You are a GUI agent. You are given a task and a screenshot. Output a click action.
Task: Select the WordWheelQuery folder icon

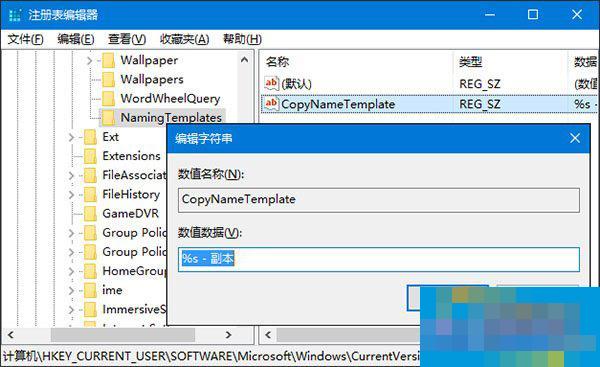[109, 99]
